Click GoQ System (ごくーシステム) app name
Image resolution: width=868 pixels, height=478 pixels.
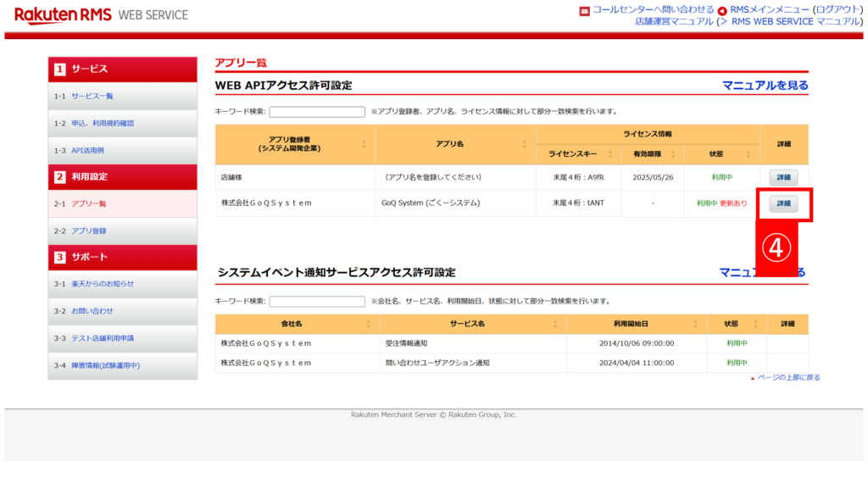pyautogui.click(x=431, y=203)
